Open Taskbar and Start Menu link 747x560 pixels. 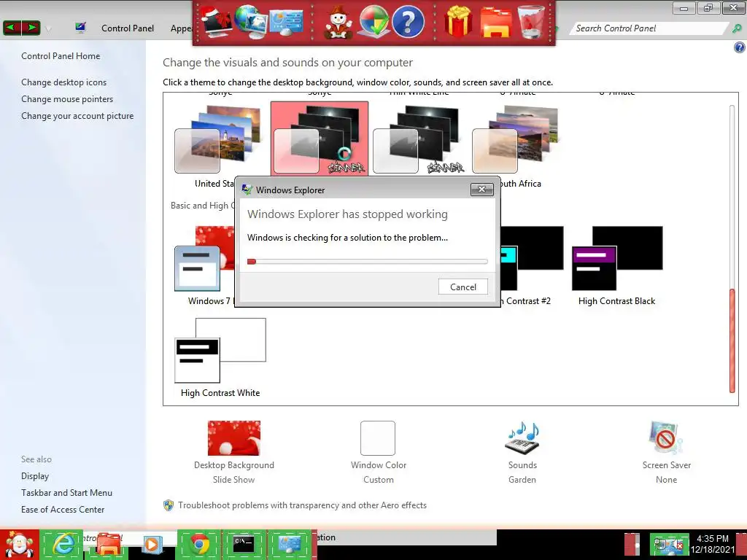(66, 492)
